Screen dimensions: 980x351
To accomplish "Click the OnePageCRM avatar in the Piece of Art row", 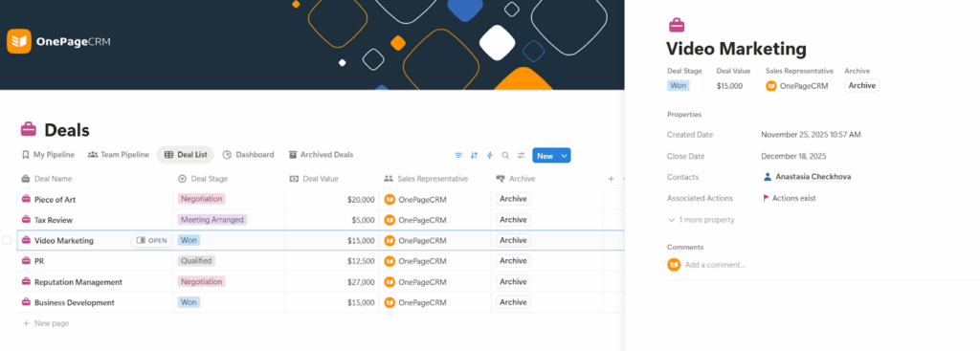I will (x=390, y=199).
